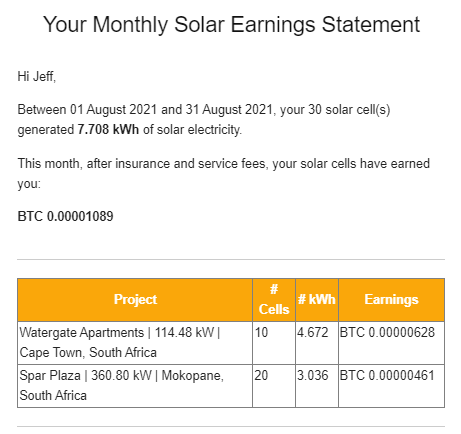Click the 'Hi Jeff,' greeting text

pyautogui.click(x=37, y=76)
